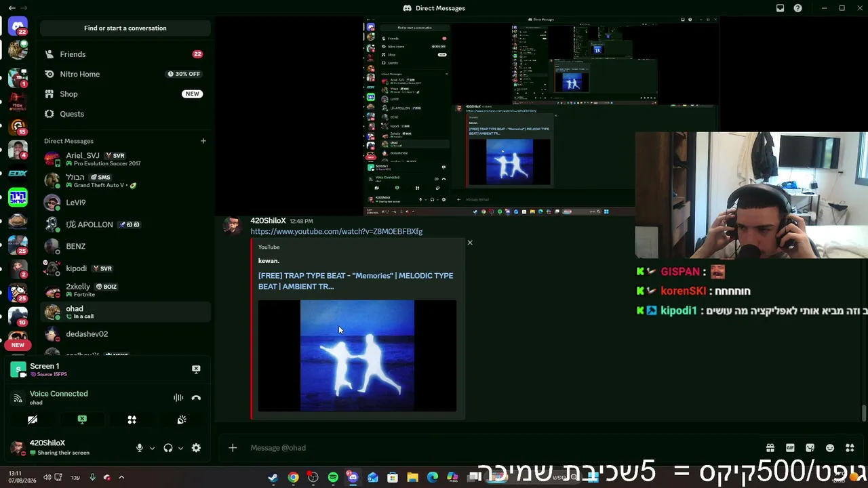
Task: Open DM with Ariel_SVJ
Action: tap(125, 159)
